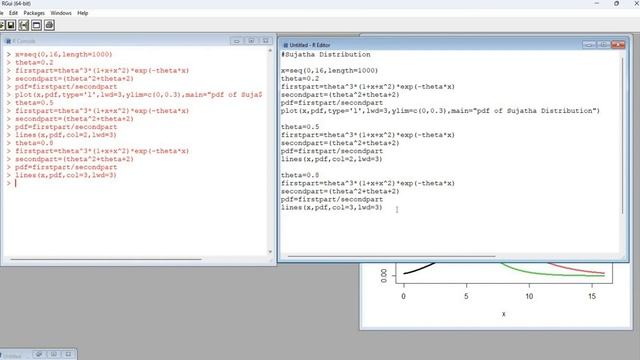The height and width of the screenshot is (360, 640).
Task: Click 'x=seq(0,16,length=1000)' in the R Editor
Action: pyautogui.click(x=329, y=71)
